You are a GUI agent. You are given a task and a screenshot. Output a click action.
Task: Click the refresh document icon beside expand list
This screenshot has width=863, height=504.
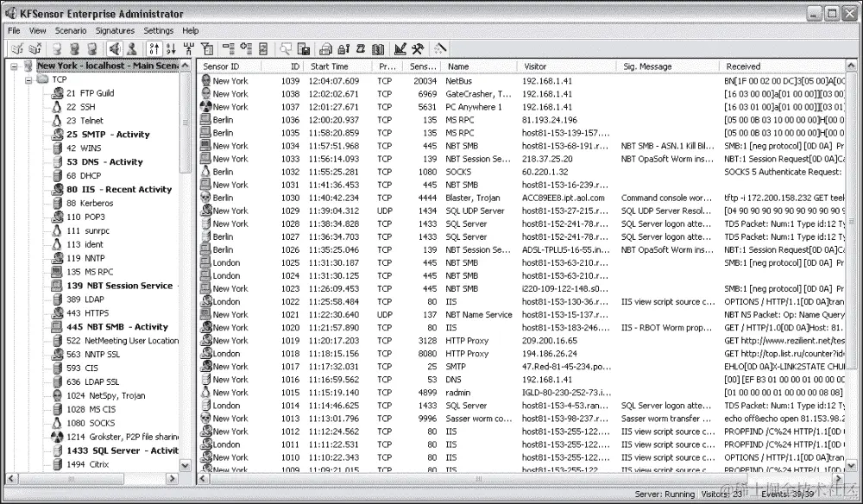[x=263, y=49]
